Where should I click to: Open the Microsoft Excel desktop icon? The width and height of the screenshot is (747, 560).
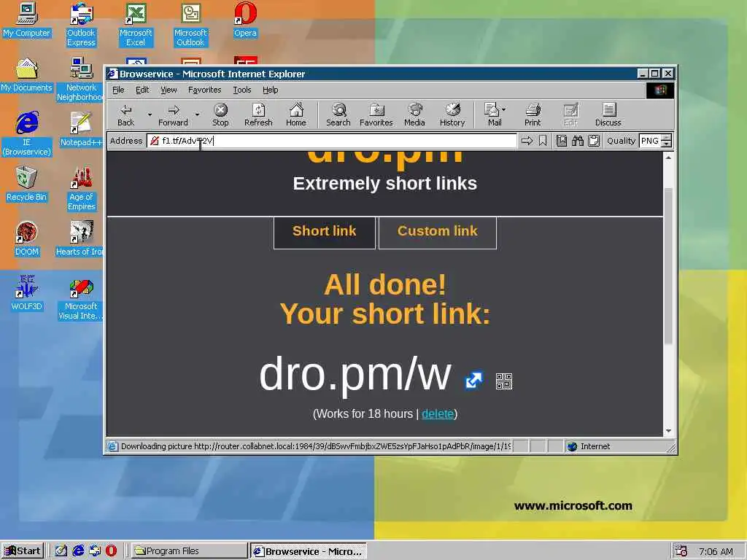[136, 25]
